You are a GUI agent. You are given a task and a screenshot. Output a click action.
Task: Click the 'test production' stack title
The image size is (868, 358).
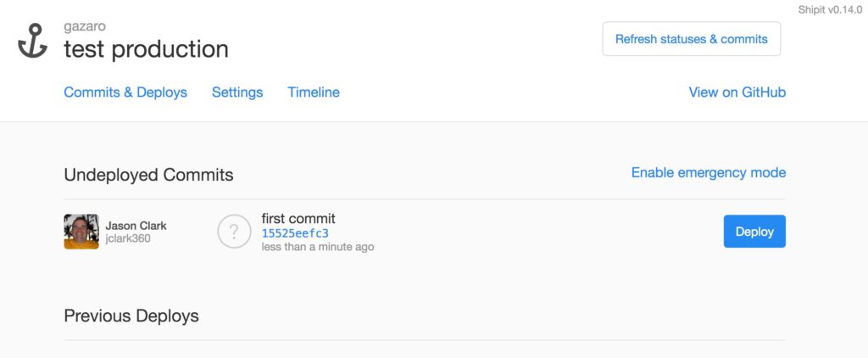146,49
